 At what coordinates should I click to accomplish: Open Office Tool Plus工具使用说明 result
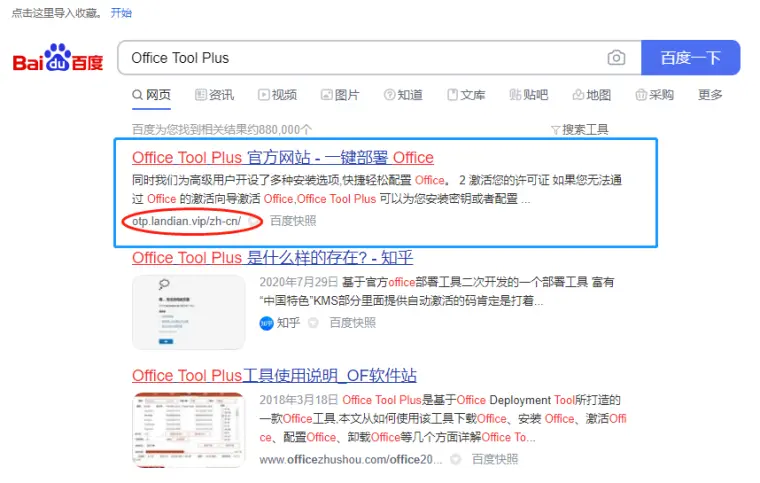274,375
